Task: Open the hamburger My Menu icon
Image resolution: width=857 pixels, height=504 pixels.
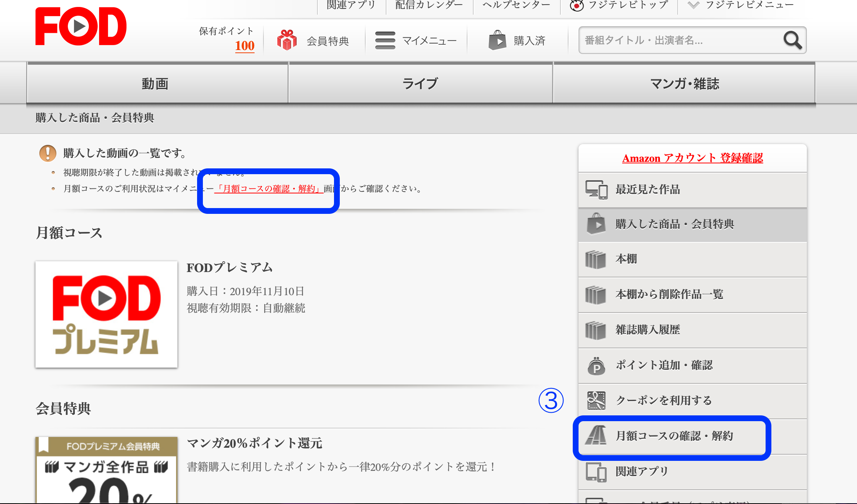Action: click(x=385, y=40)
